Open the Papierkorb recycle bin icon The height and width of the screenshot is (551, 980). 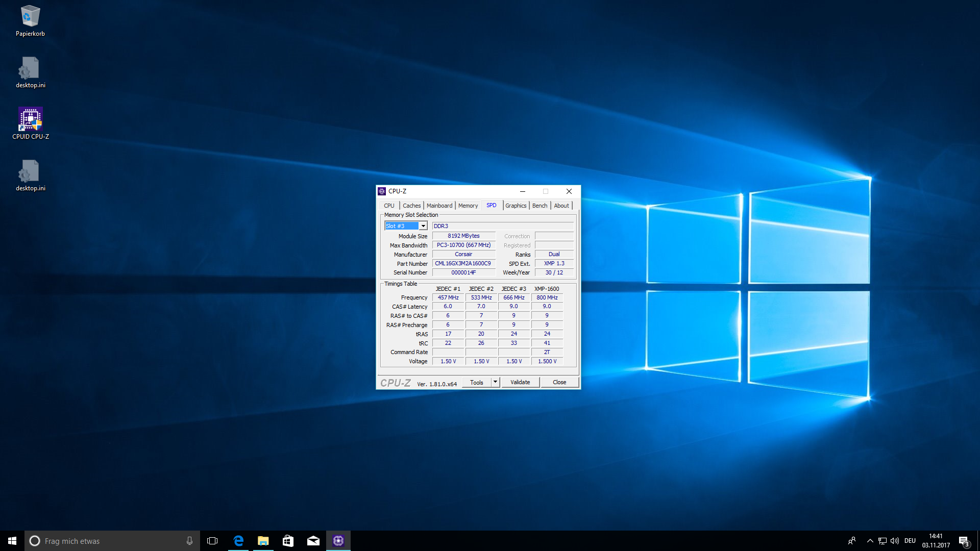tap(30, 21)
